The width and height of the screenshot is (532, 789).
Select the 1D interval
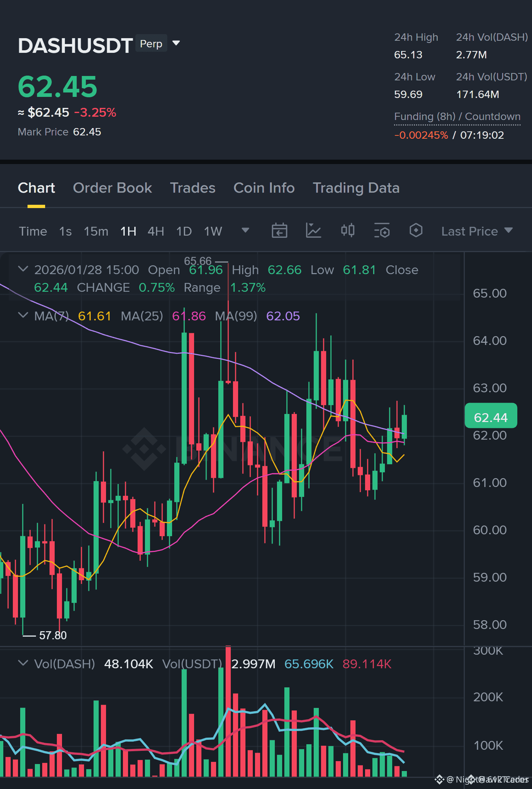click(x=184, y=231)
